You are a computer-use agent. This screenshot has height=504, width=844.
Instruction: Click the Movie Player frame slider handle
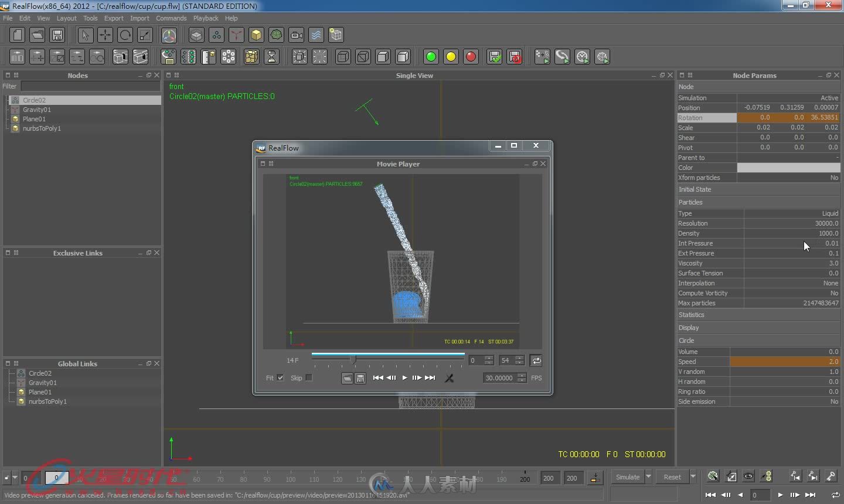click(x=353, y=359)
